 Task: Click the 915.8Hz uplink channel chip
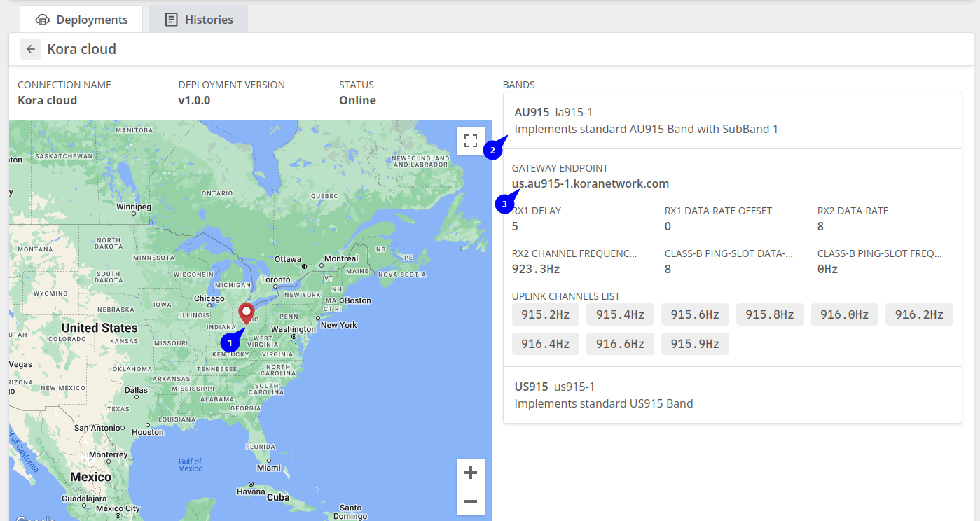tap(770, 314)
